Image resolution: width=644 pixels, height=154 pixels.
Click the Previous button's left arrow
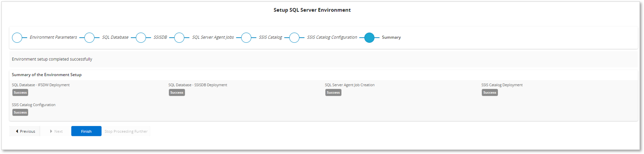pyautogui.click(x=17, y=131)
